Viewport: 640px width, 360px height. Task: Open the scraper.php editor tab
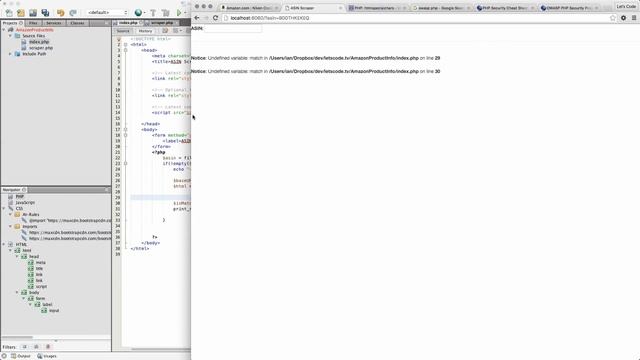[162, 23]
